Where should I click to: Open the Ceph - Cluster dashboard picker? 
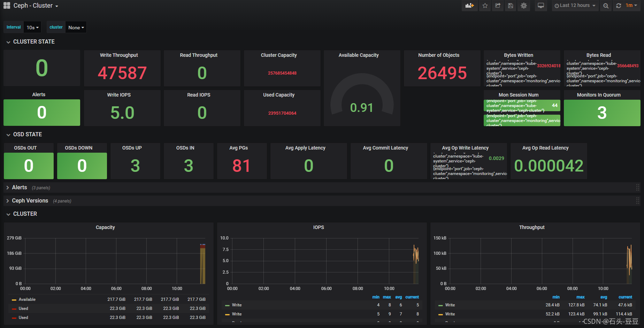point(36,6)
